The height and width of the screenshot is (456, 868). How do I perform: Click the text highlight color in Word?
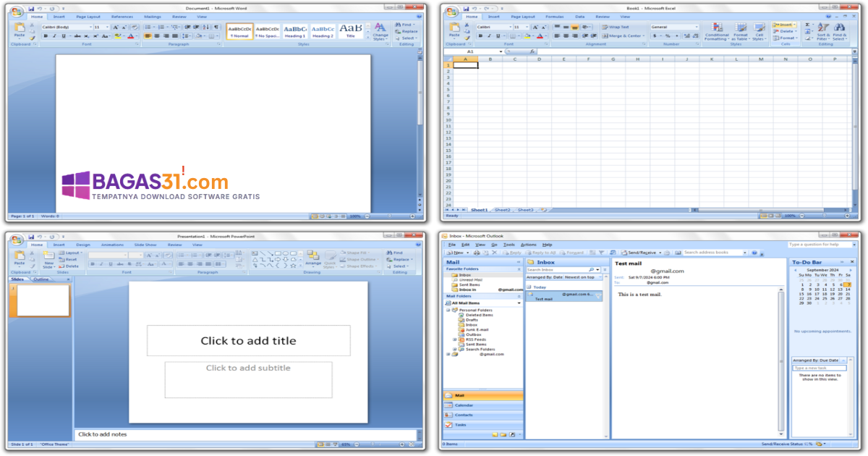point(118,36)
